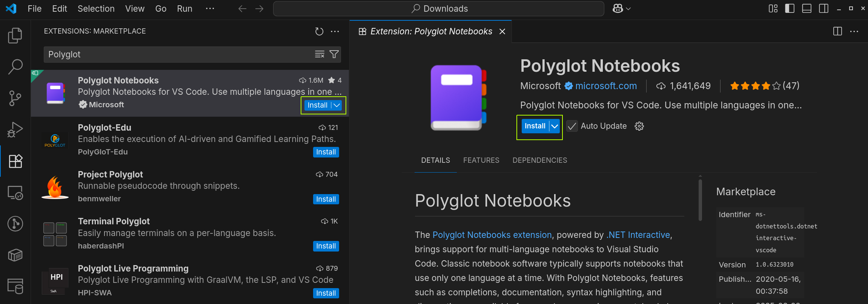Click the Downloads command center search
Image resolution: width=868 pixels, height=304 pixels.
tap(438, 9)
